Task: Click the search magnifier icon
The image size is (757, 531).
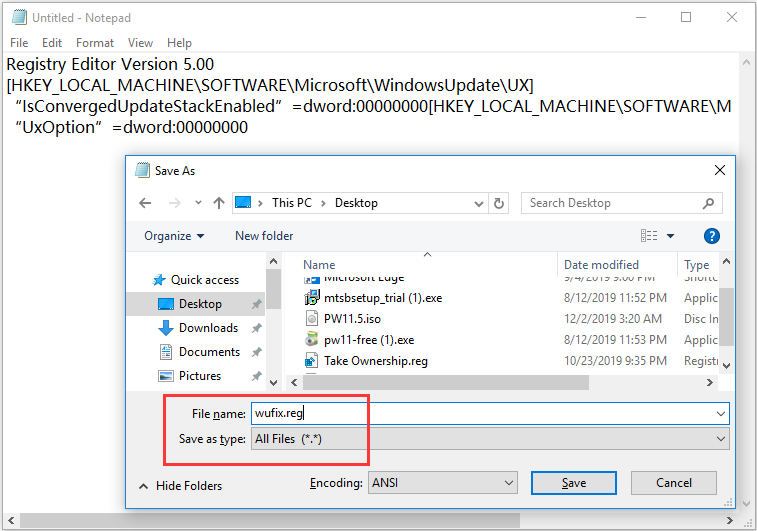Action: click(708, 203)
